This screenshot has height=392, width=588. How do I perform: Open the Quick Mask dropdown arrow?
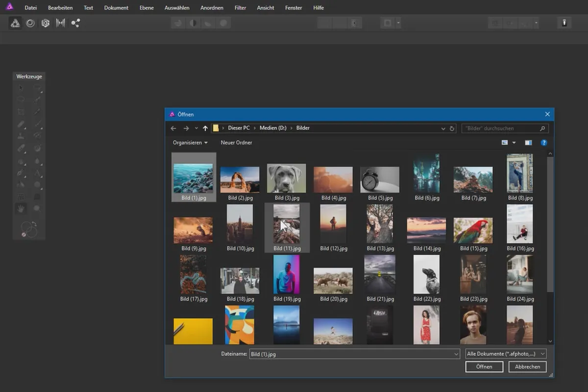(x=398, y=23)
